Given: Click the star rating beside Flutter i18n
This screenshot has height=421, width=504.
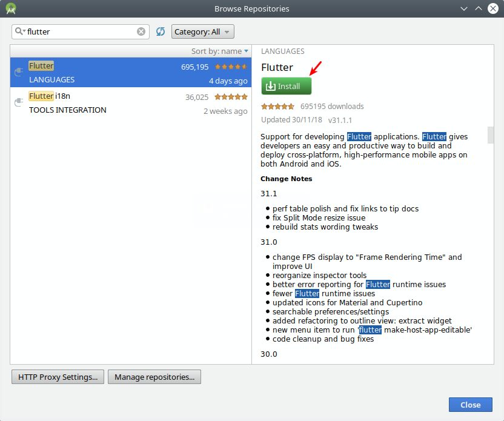Looking at the screenshot, I should coord(230,96).
